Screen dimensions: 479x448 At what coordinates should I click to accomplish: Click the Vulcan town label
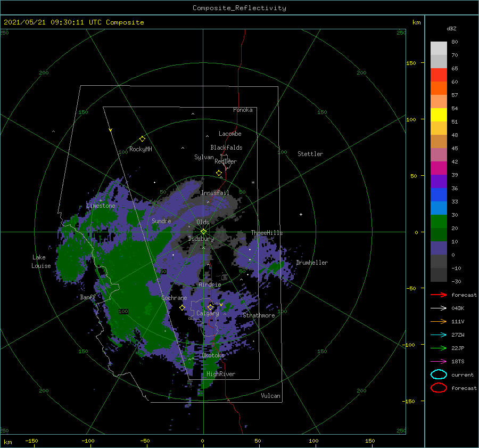pos(271,396)
